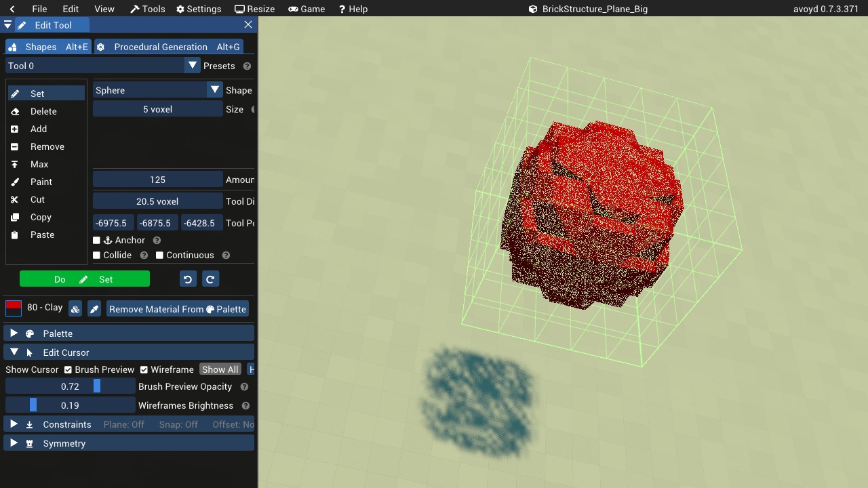Screen dimensions: 868x488
Task: Click the undo arrow icon
Action: tap(188, 279)
